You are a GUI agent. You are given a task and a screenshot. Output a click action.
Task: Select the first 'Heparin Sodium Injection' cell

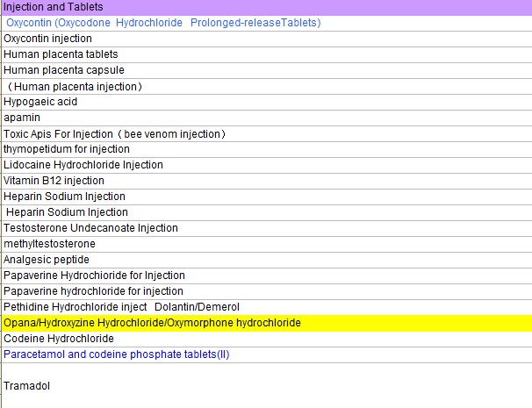tap(267, 197)
